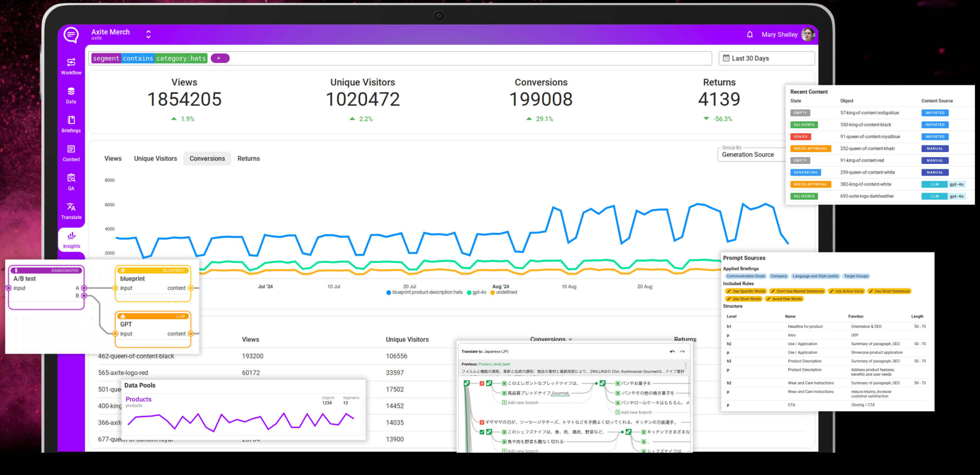Open the Data section in the sidebar
The height and width of the screenshot is (475, 980).
[71, 95]
